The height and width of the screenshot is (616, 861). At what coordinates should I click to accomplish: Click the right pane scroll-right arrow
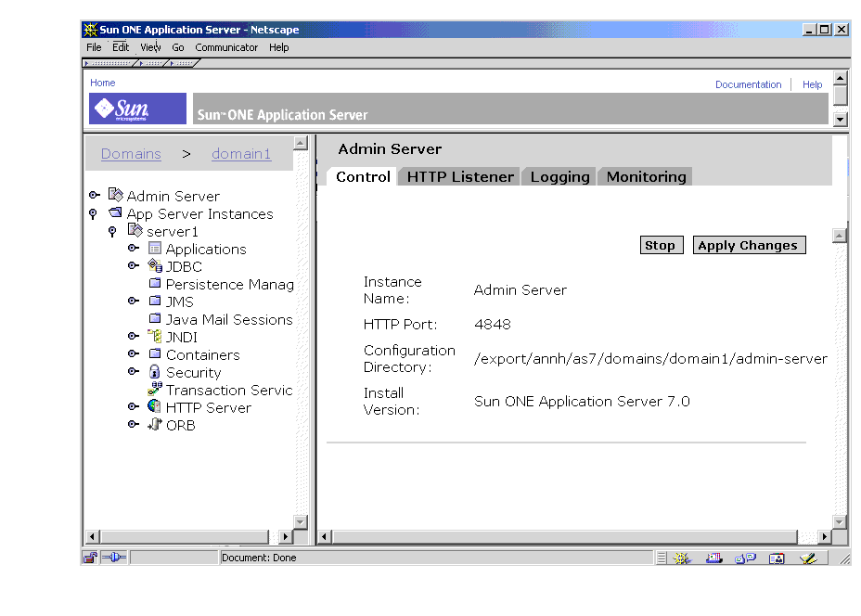pyautogui.click(x=824, y=536)
